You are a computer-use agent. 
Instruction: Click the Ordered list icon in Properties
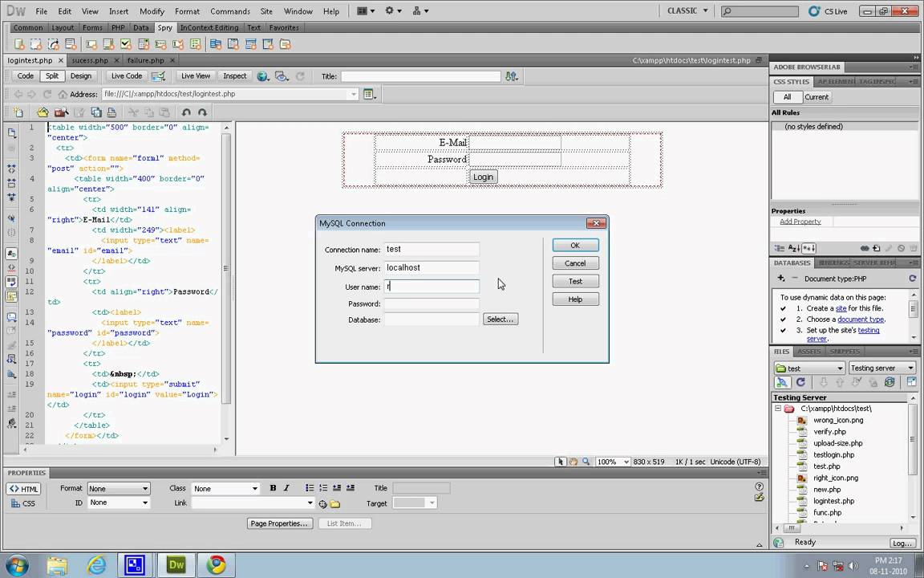(x=323, y=488)
